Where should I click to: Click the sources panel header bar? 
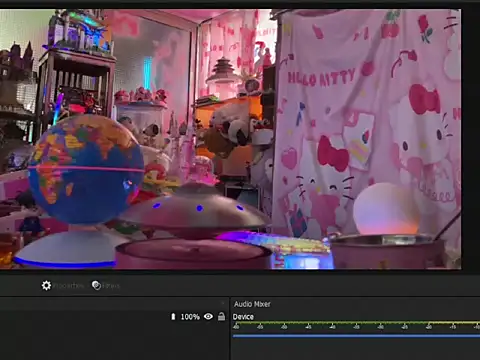(x=114, y=303)
